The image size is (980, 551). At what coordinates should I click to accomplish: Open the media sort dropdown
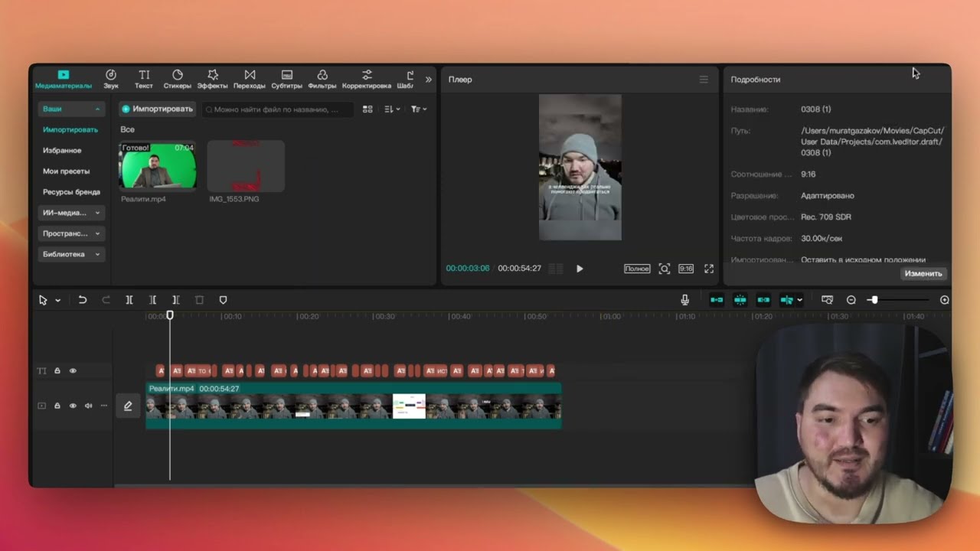click(392, 109)
